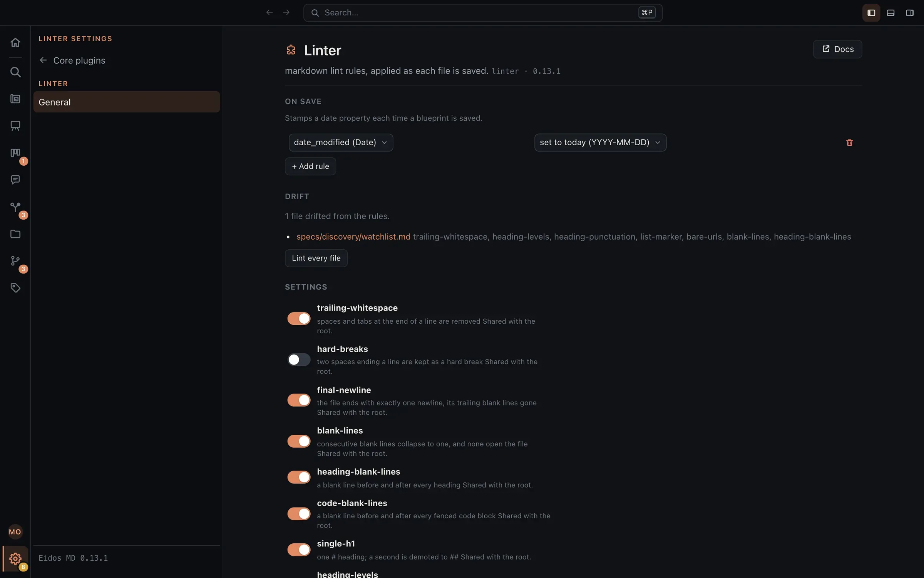
Task: Disable the single-h1 toggle
Action: (299, 549)
